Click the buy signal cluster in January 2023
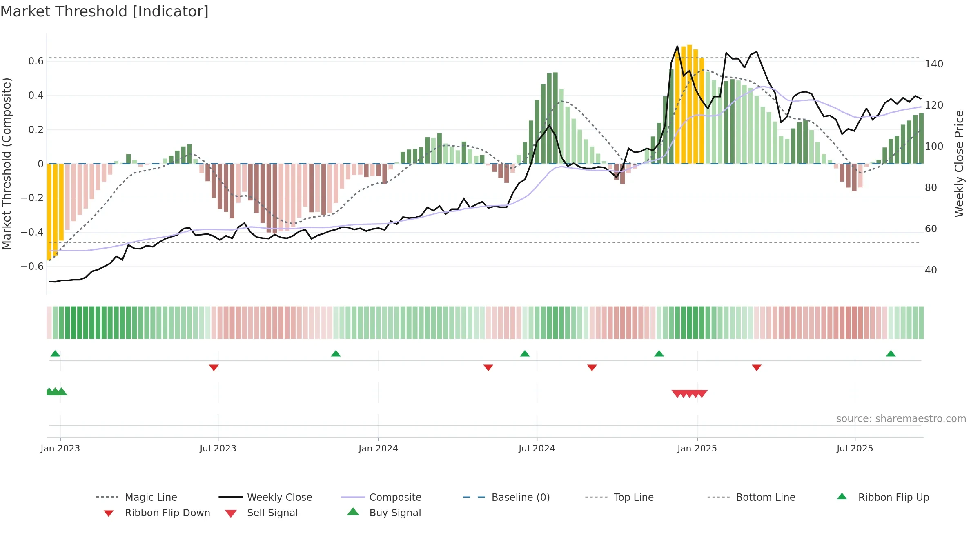The height and width of the screenshot is (551, 980). [56, 391]
